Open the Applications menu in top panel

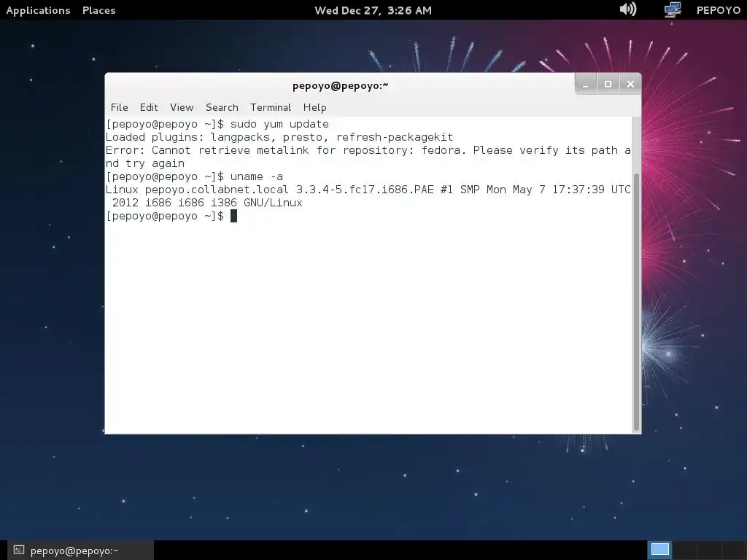38,10
